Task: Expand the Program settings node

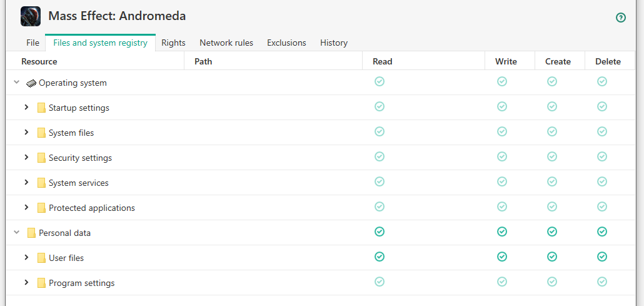Action: click(26, 283)
